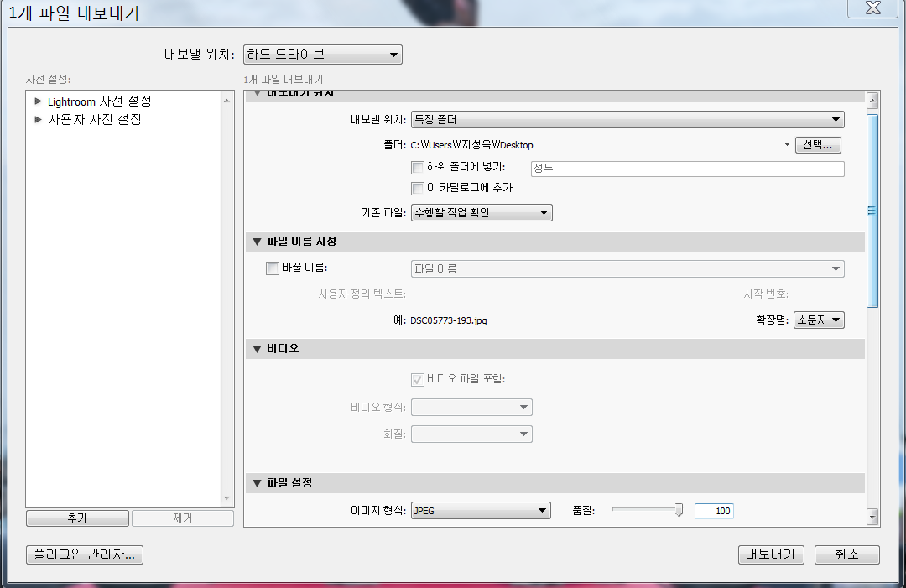Collapse the 파일 설정 section triangle
Viewport: 906px width, 588px height.
(x=258, y=483)
